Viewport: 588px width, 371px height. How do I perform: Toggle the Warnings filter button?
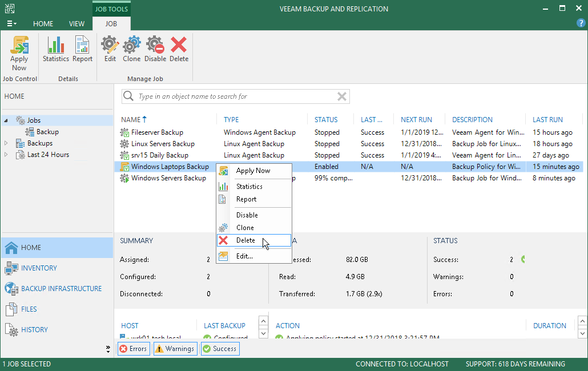pyautogui.click(x=175, y=349)
